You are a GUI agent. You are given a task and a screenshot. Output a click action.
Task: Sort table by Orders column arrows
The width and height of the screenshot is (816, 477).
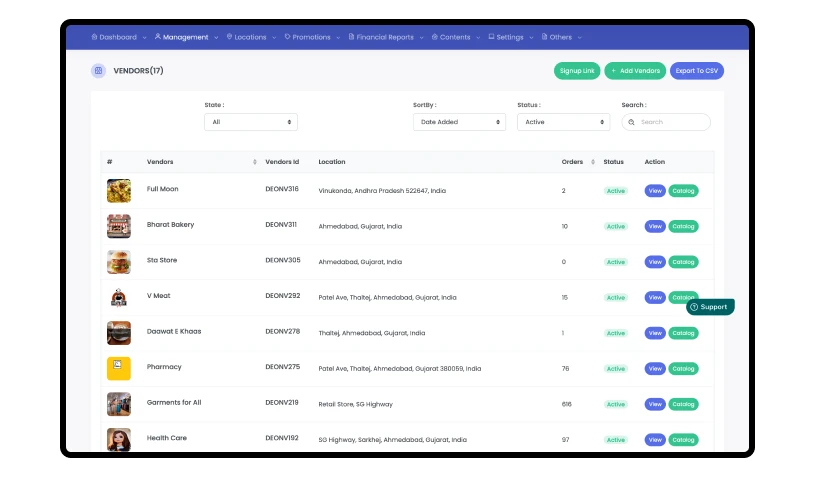[x=593, y=162]
